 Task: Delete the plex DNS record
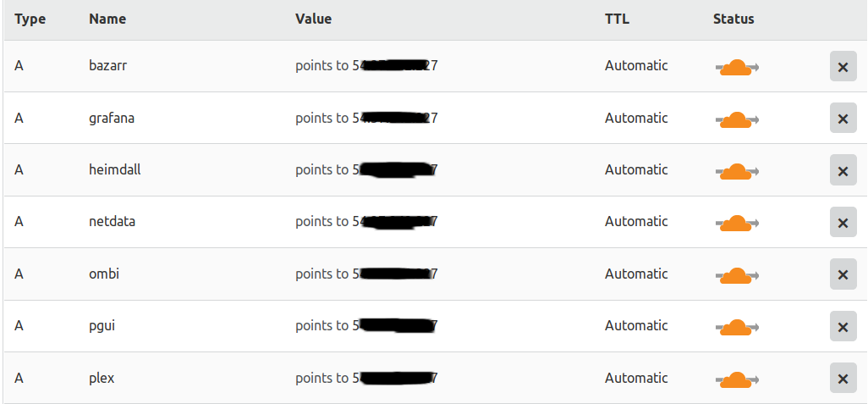point(843,378)
